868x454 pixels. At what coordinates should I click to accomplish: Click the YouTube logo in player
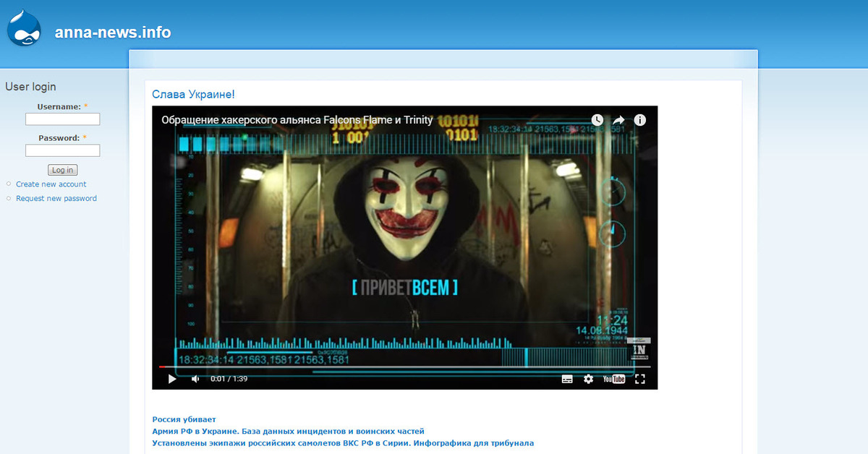coord(613,379)
